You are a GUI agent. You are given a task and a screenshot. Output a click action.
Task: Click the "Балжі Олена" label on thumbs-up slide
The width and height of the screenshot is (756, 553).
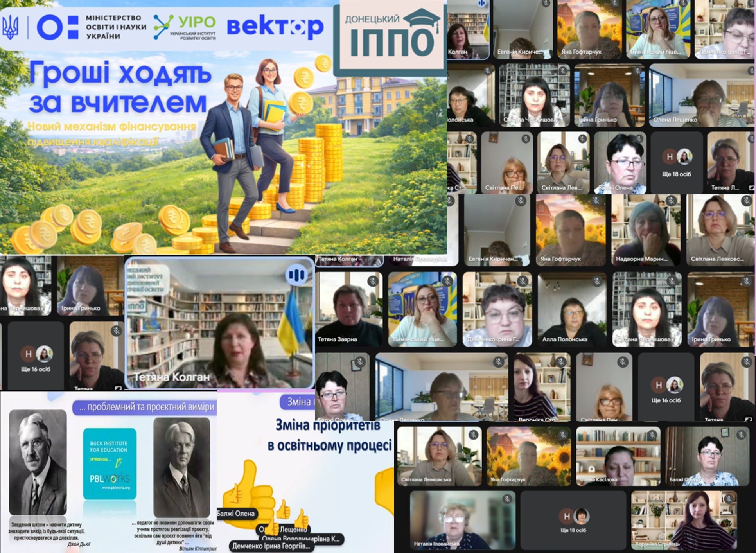coord(236,513)
